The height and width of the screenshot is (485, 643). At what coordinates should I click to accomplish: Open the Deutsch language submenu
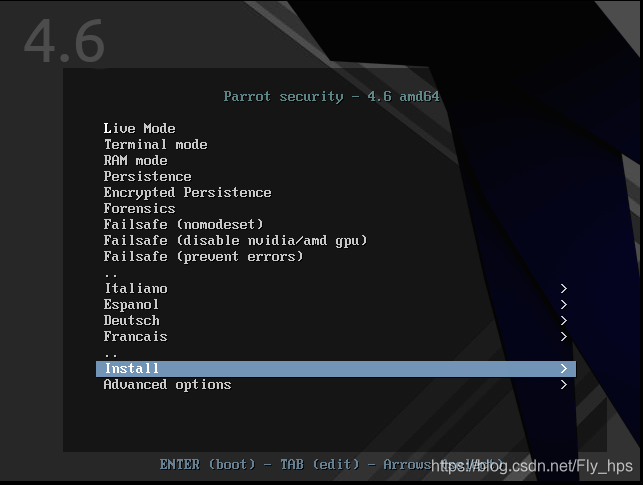[336, 321]
